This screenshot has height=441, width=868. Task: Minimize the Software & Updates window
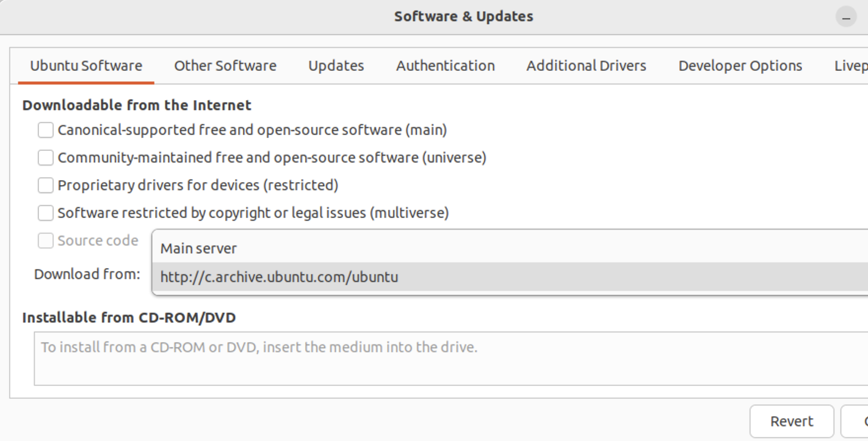coord(846,18)
